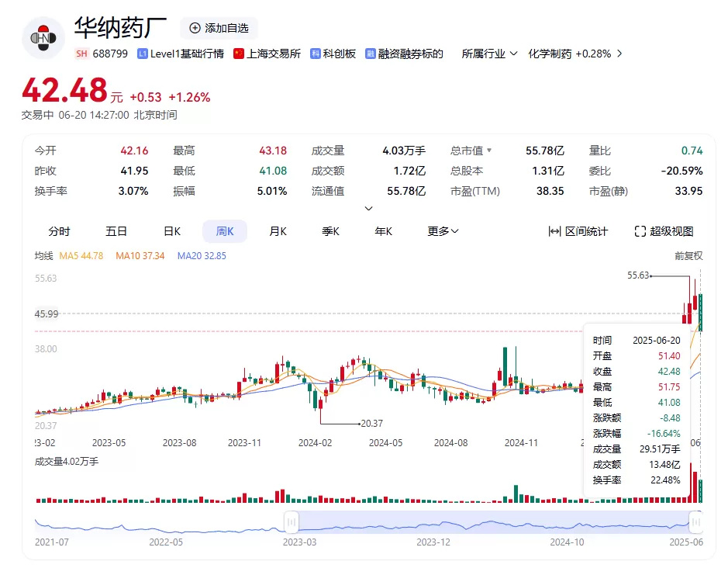Add stock via 添加自选 button
The height and width of the screenshot is (568, 728).
click(x=219, y=28)
